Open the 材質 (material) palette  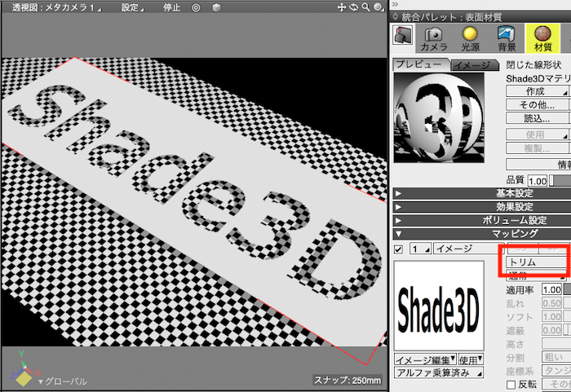[542, 38]
